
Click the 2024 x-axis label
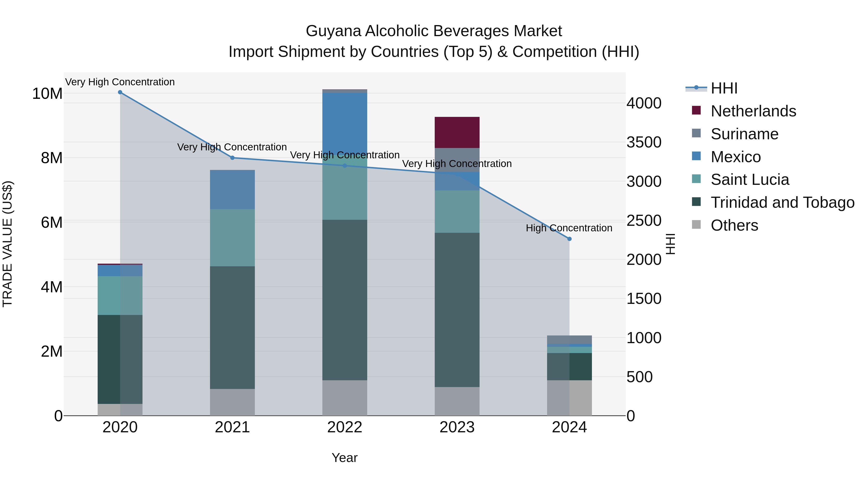tap(570, 427)
